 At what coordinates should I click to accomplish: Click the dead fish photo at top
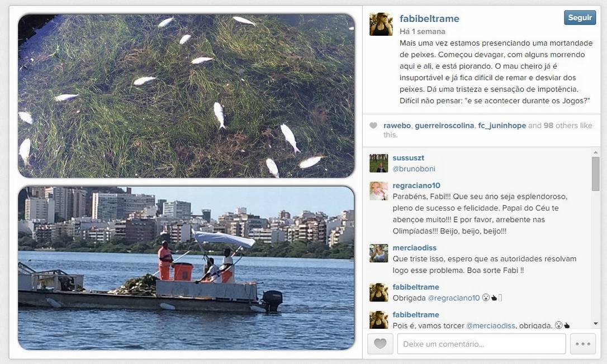point(186,95)
